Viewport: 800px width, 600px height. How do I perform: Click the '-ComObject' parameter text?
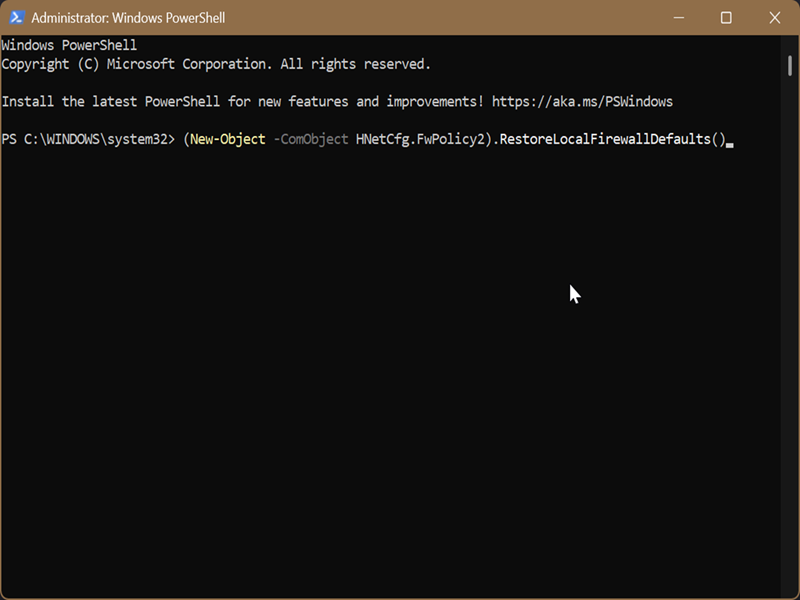tap(311, 139)
